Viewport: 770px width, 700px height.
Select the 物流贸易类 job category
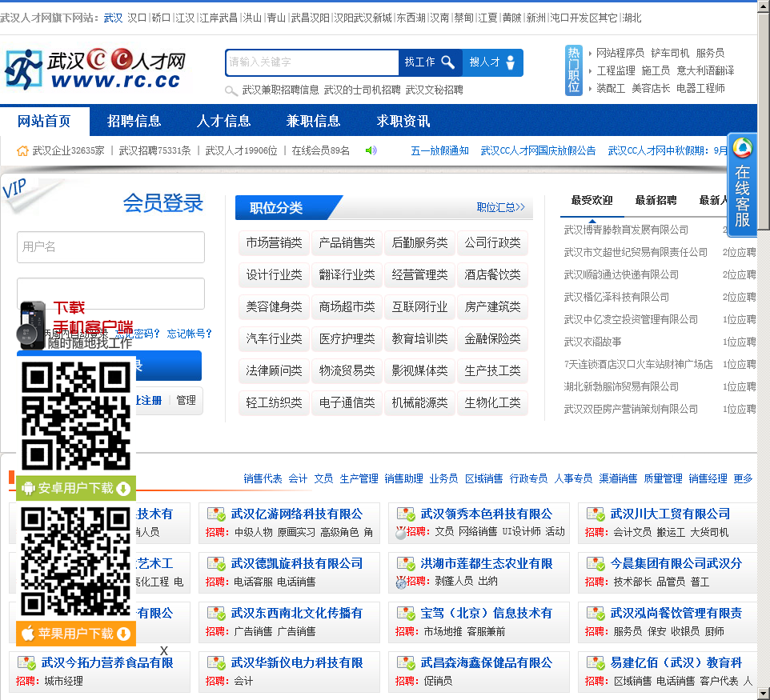click(x=347, y=370)
